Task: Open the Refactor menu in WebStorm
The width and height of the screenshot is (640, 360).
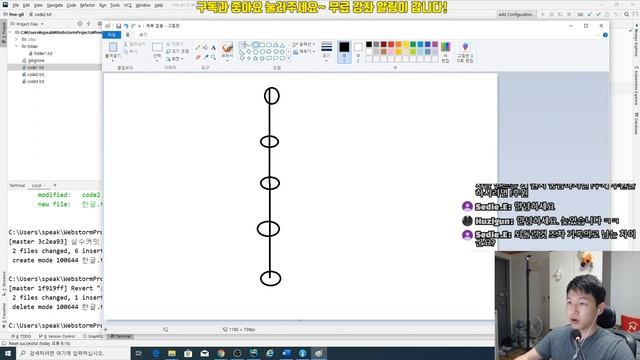Action: [87, 5]
